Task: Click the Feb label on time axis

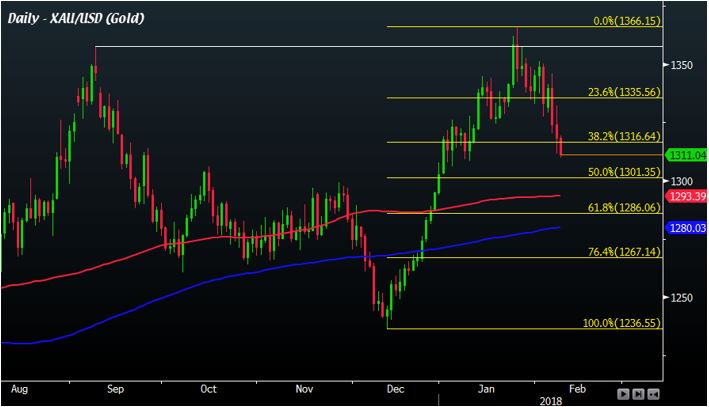Action: click(577, 389)
